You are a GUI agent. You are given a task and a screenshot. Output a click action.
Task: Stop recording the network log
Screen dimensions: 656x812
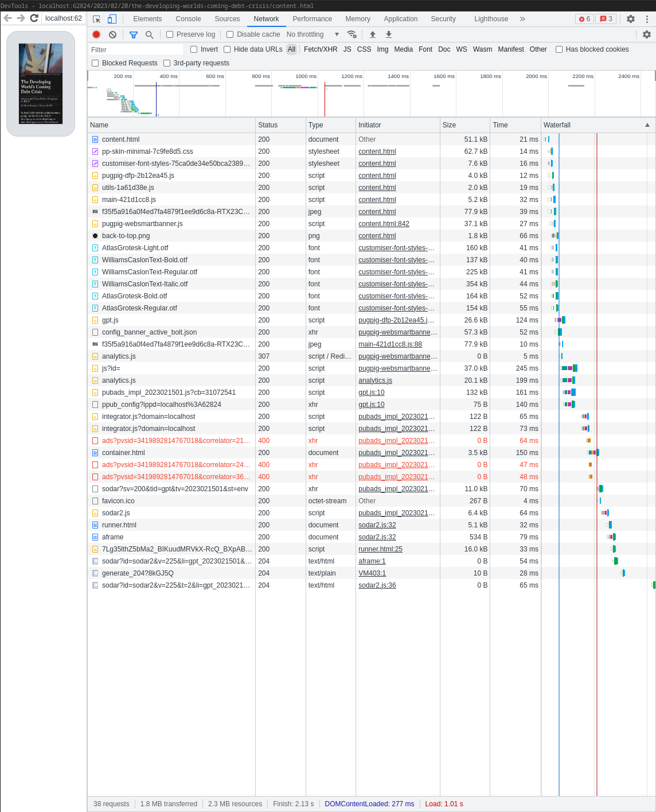tap(96, 34)
